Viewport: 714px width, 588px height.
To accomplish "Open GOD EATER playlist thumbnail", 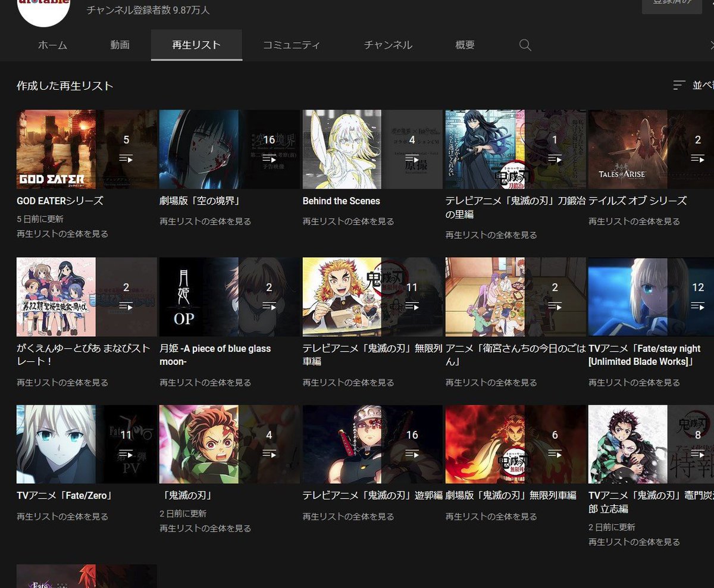I will 87,149.
